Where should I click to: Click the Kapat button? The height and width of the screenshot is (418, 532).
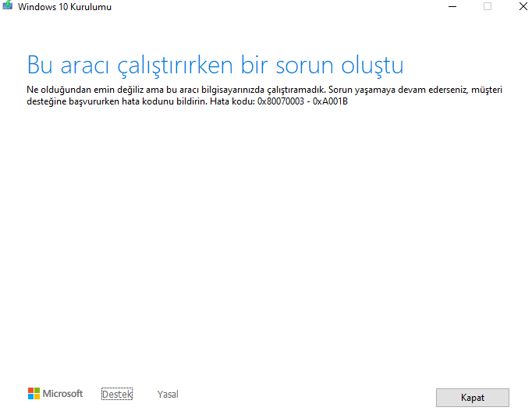tap(472, 397)
